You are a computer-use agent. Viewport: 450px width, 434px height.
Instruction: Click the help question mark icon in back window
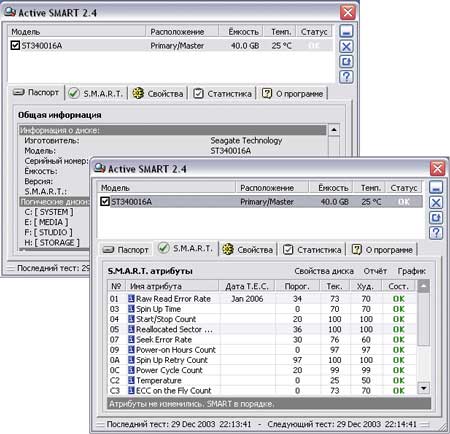point(346,77)
